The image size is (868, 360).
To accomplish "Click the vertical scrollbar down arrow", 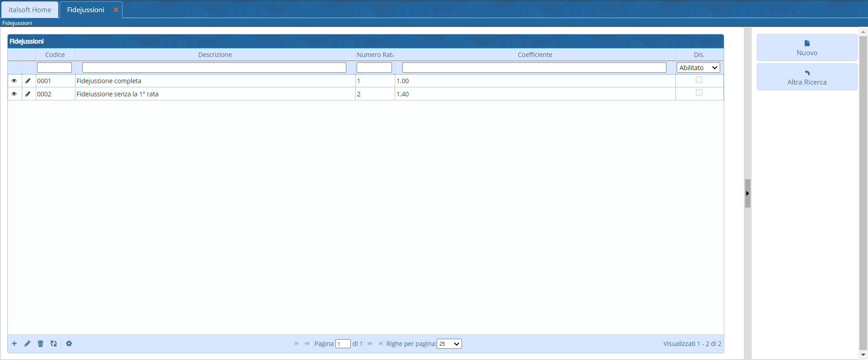I will coord(863,355).
